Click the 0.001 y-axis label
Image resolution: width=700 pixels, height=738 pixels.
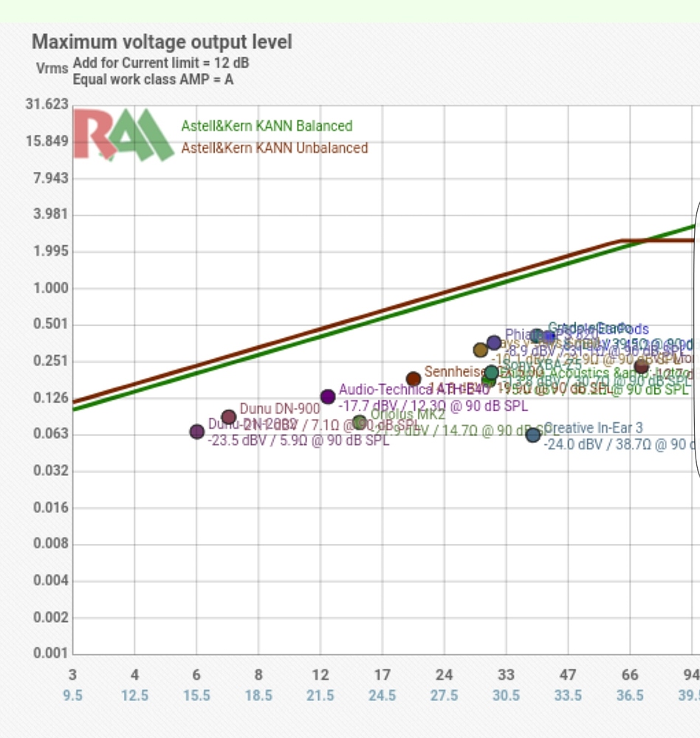coord(50,653)
